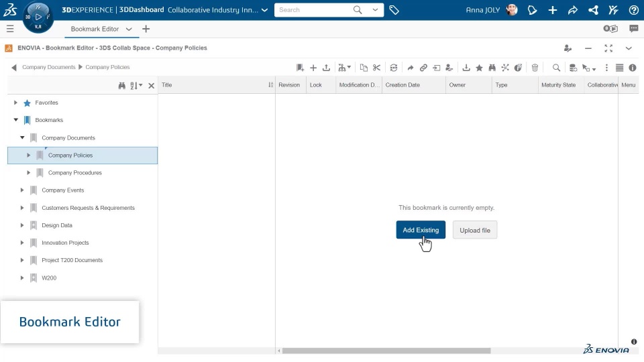644x362 pixels.
Task: Click the relations network icon
Action: click(505, 68)
